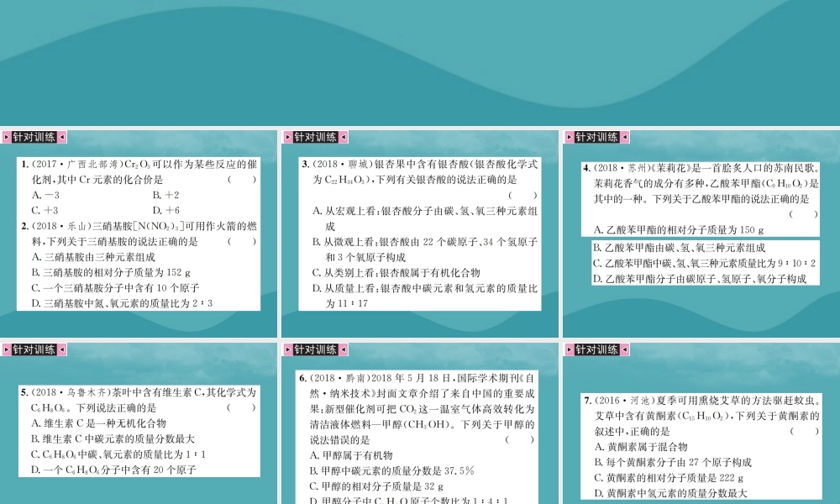The height and width of the screenshot is (504, 840).
Task: Click the answer bracket for question 1
Action: pyautogui.click(x=242, y=180)
